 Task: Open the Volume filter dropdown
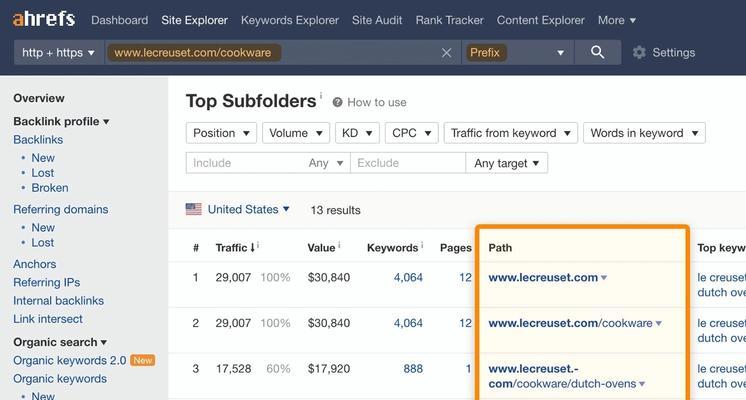click(296, 133)
